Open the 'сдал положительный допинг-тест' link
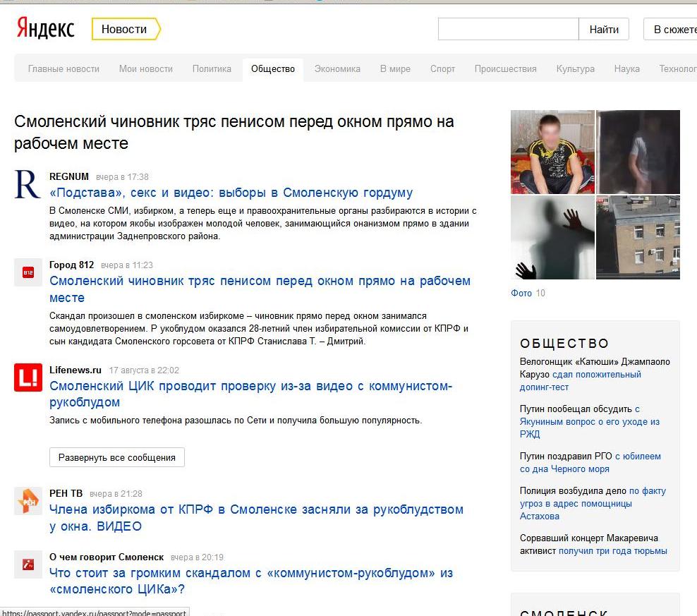The width and height of the screenshot is (697, 616). tap(580, 381)
